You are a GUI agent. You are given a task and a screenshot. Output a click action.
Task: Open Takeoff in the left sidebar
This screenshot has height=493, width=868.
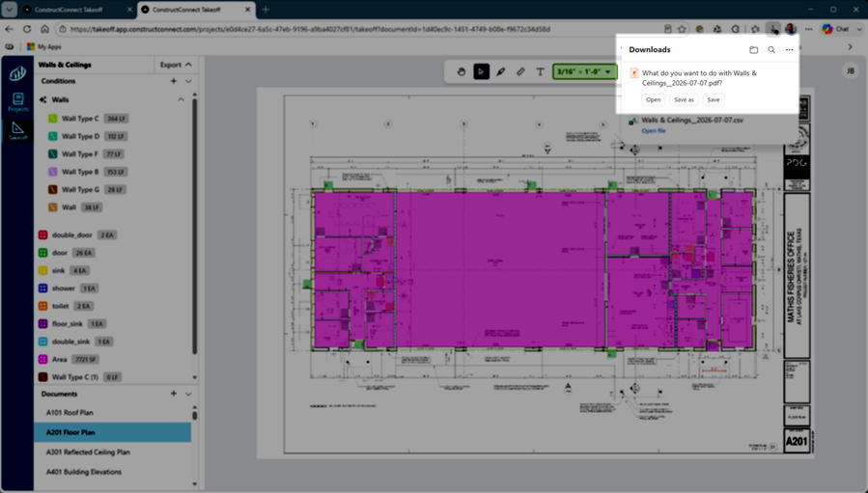[x=17, y=131]
